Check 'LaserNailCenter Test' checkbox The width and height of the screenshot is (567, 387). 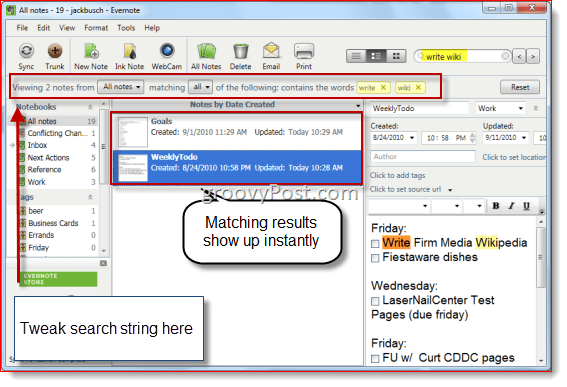[375, 301]
